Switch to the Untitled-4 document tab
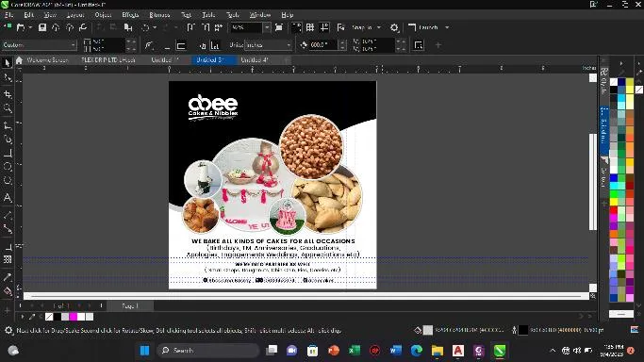Screen dimensions: 644x362 (255, 60)
